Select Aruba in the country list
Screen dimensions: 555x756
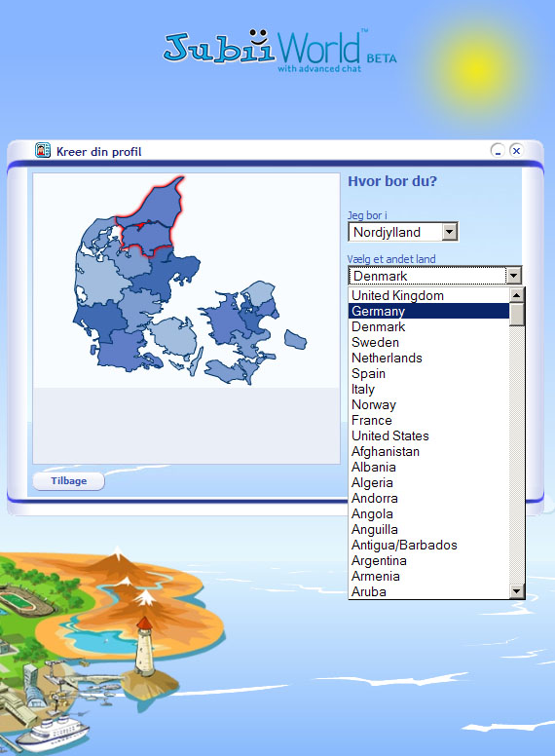coord(428,591)
